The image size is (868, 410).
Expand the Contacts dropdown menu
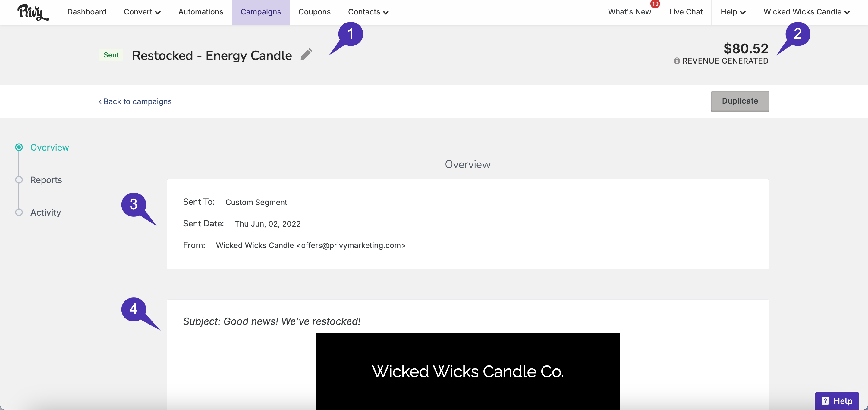(x=368, y=12)
